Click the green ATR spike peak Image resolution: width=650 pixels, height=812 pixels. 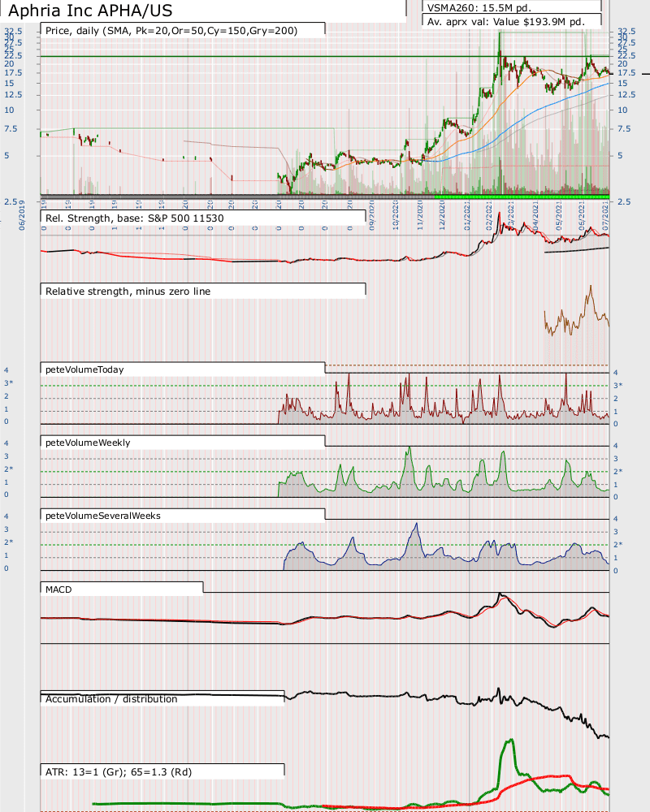tap(510, 741)
